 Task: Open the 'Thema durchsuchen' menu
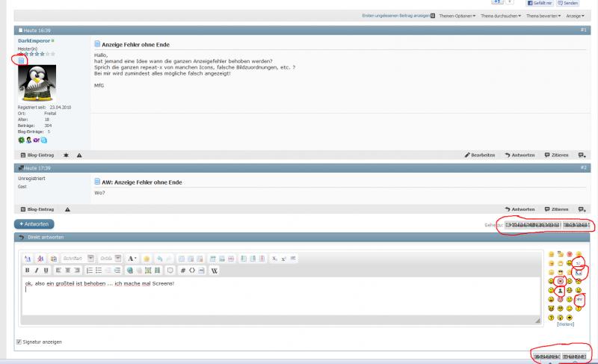(501, 16)
